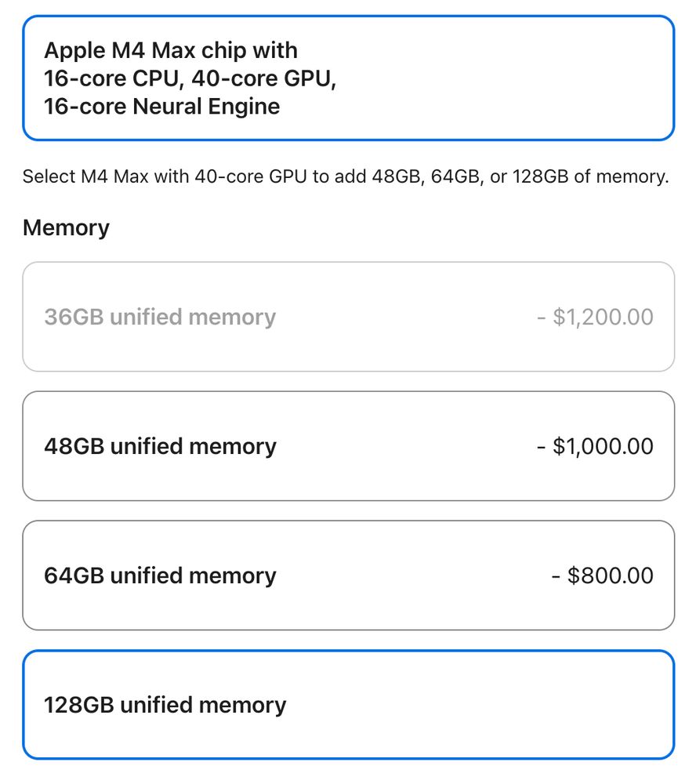This screenshot has height=784, width=696.
Task: Click the "Apple M4 Max chip with" title line
Action: [x=171, y=51]
